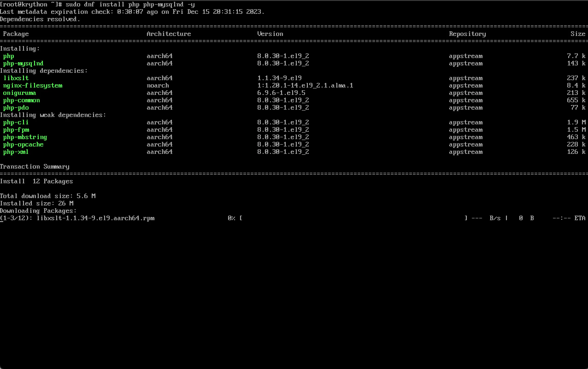Select the 'php-fpm' package name
The image size is (588, 369).
pyautogui.click(x=16, y=130)
